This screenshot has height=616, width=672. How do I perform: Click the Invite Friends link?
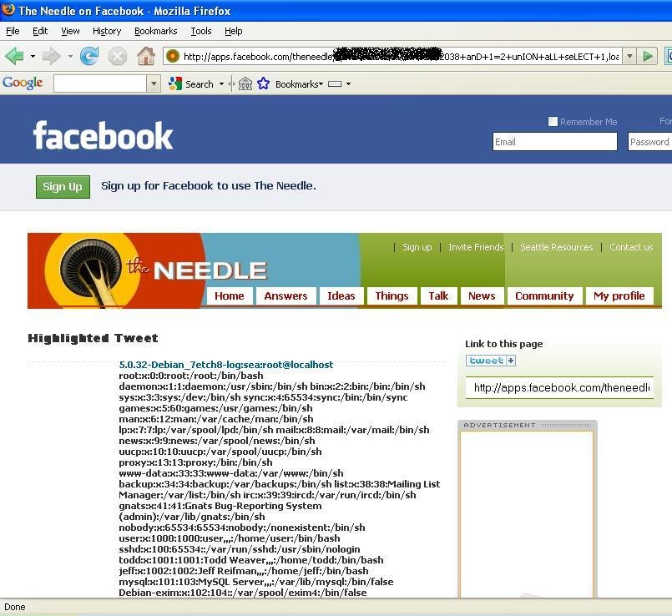coord(476,247)
